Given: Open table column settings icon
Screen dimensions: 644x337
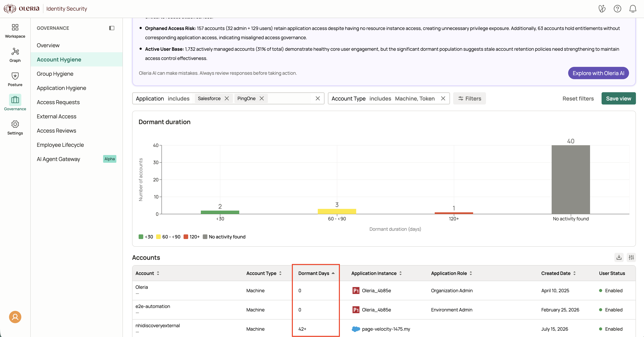Looking at the screenshot, I should point(631,257).
